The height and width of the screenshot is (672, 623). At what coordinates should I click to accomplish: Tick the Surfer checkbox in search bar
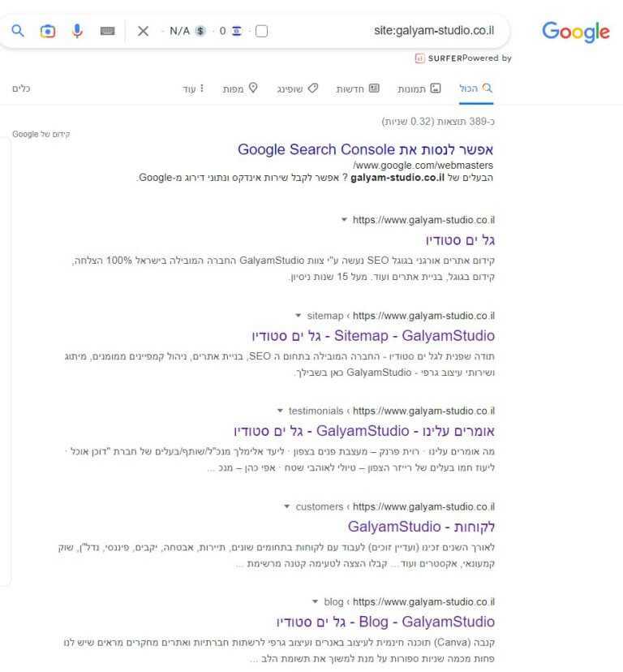(x=261, y=31)
